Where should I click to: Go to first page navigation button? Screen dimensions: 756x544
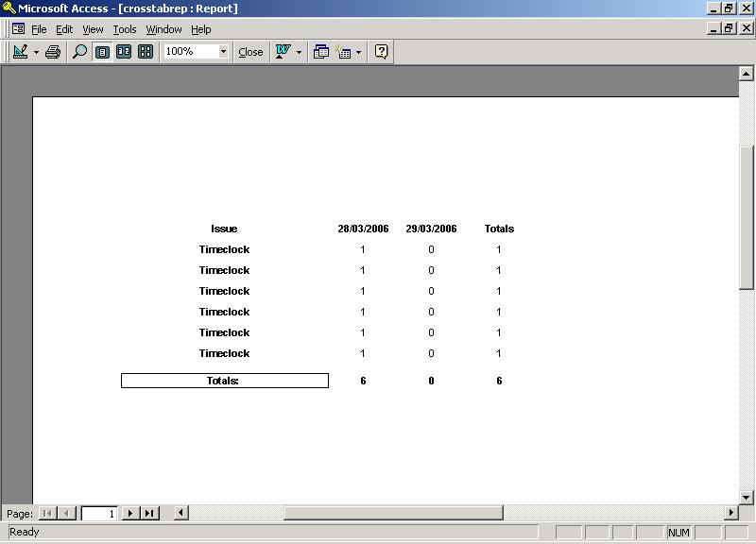tap(47, 513)
